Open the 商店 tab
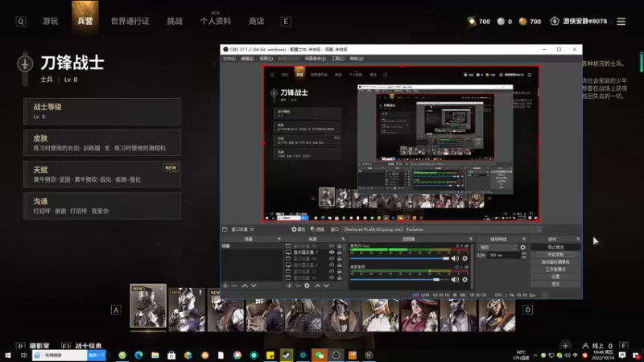644x362 pixels. click(x=256, y=22)
